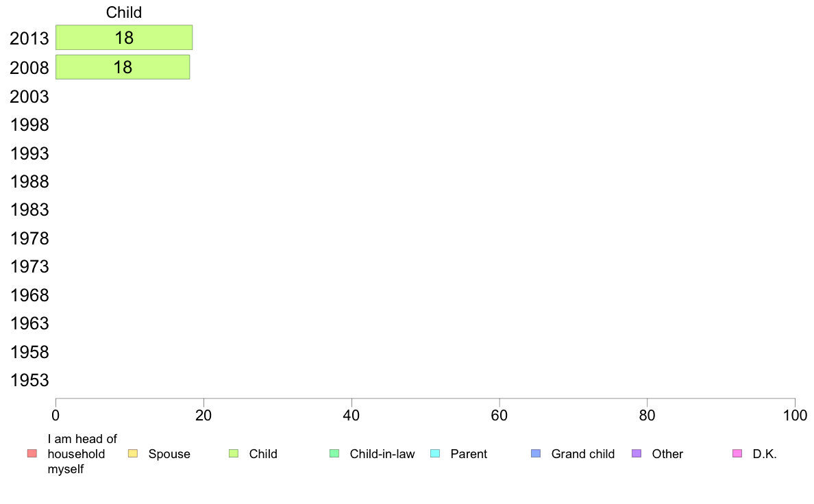
Task: Click the pink D.K. legend swatch
Action: click(737, 453)
